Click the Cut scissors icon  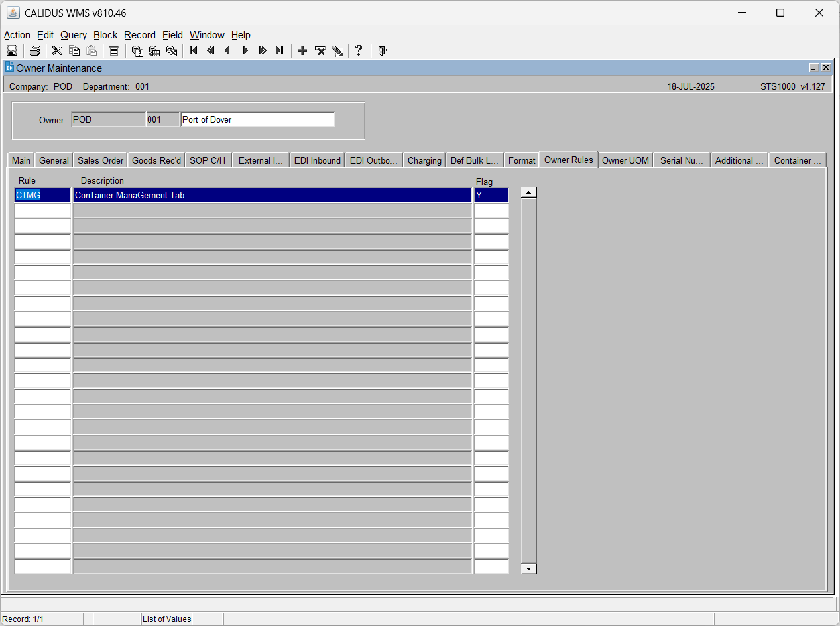[x=58, y=51]
